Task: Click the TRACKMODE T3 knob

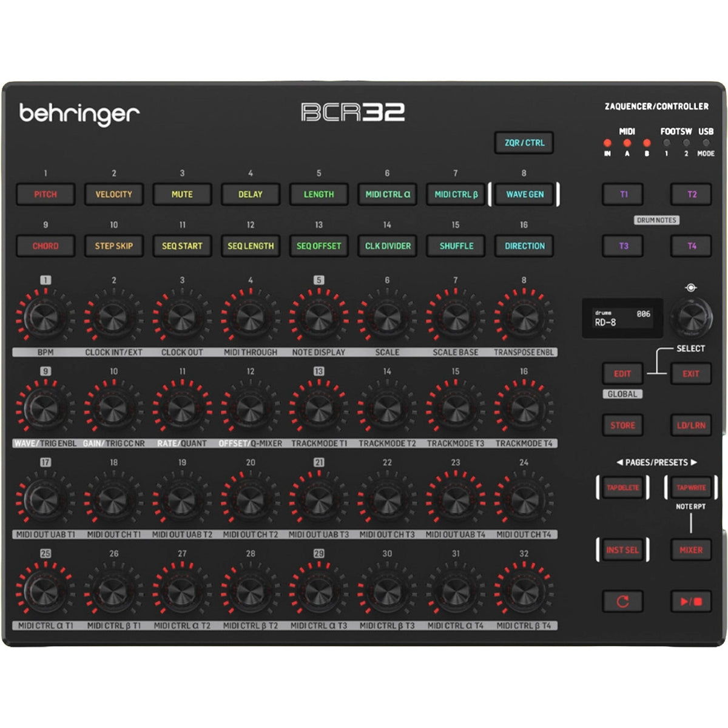Action: pyautogui.click(x=455, y=408)
